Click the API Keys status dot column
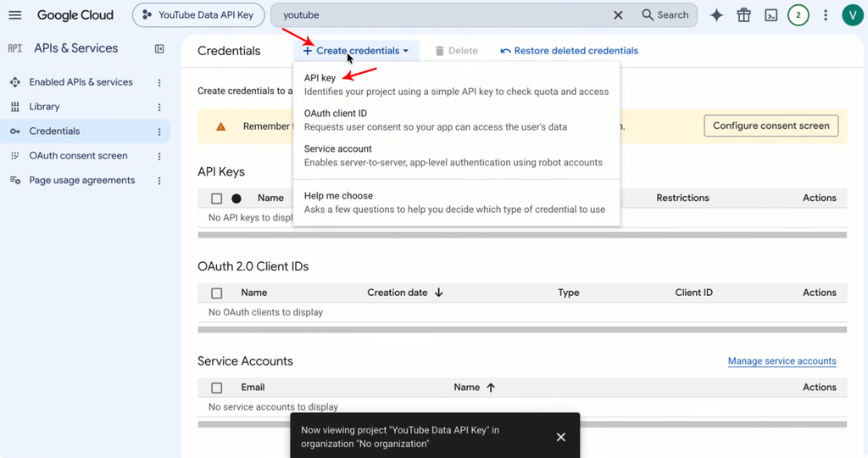 [236, 198]
